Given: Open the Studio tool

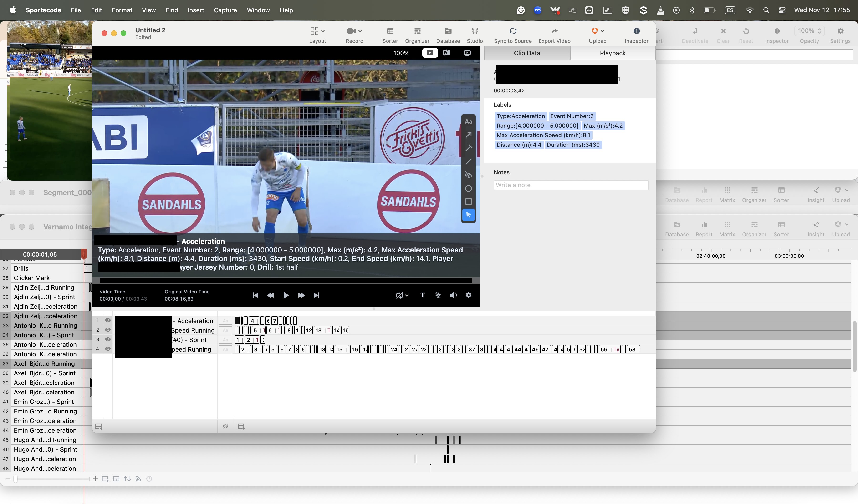Looking at the screenshot, I should point(475,35).
